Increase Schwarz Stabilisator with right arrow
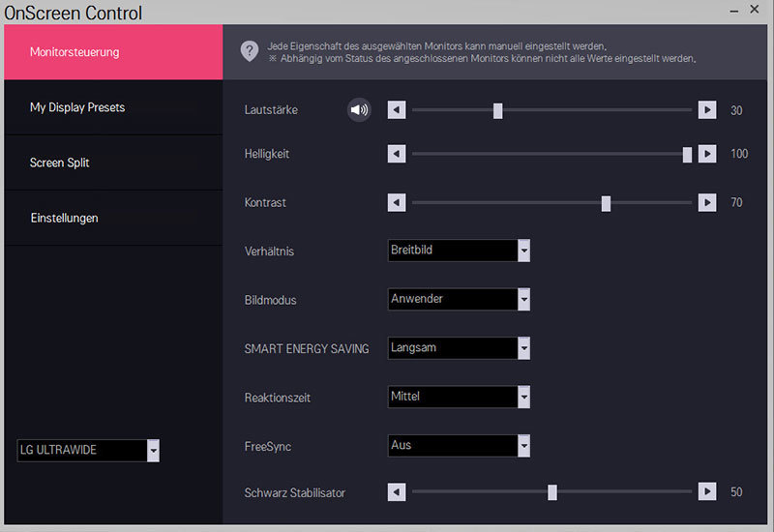 click(707, 491)
